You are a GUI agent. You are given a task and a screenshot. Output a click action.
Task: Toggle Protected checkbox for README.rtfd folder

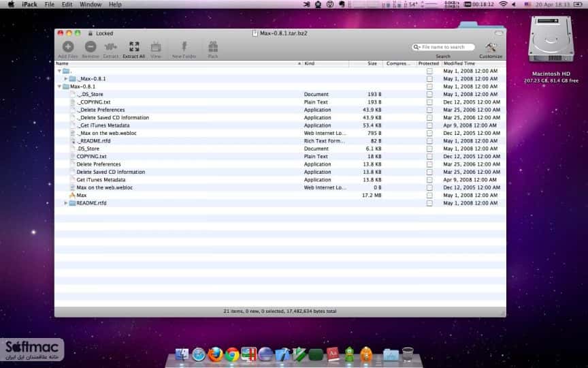pyautogui.click(x=429, y=203)
